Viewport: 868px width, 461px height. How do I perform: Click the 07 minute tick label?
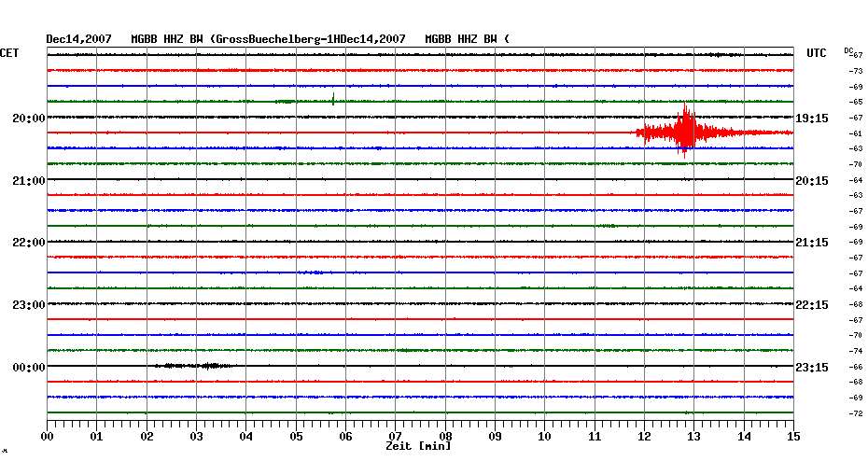395,437
